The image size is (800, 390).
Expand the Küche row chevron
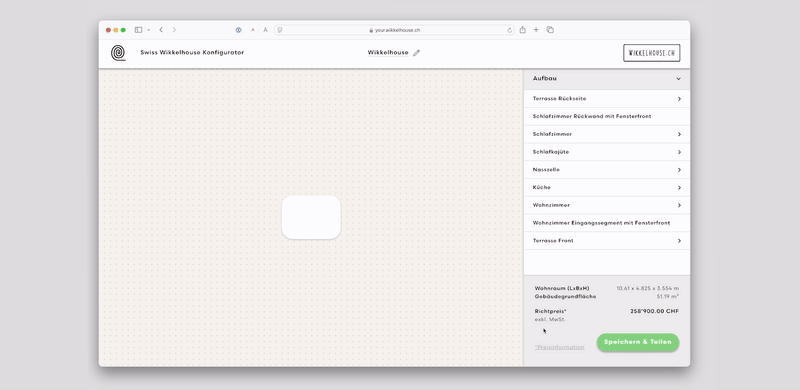point(679,187)
